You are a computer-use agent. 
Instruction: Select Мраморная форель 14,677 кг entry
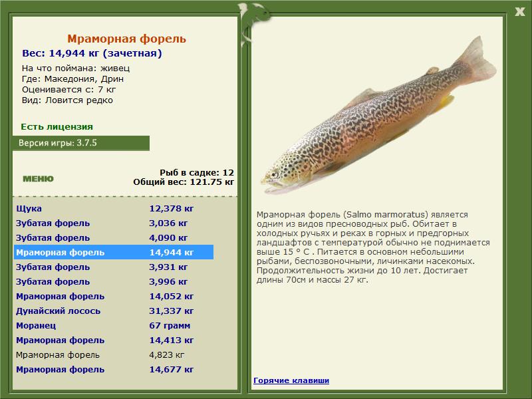pyautogui.click(x=113, y=370)
